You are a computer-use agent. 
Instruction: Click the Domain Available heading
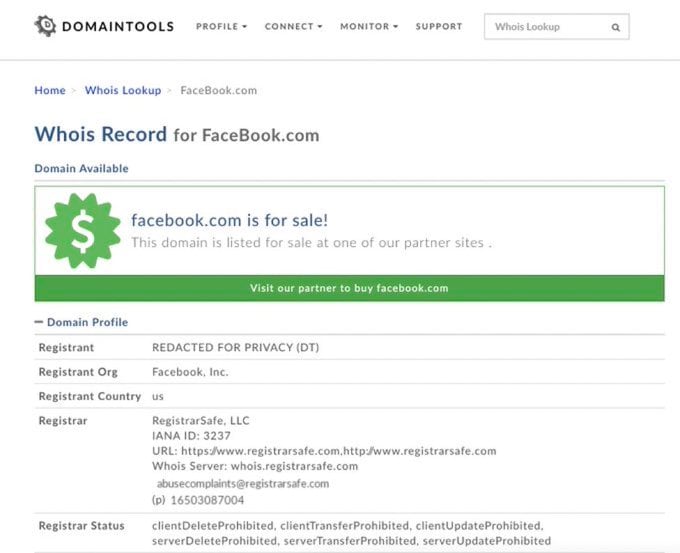coord(82,168)
